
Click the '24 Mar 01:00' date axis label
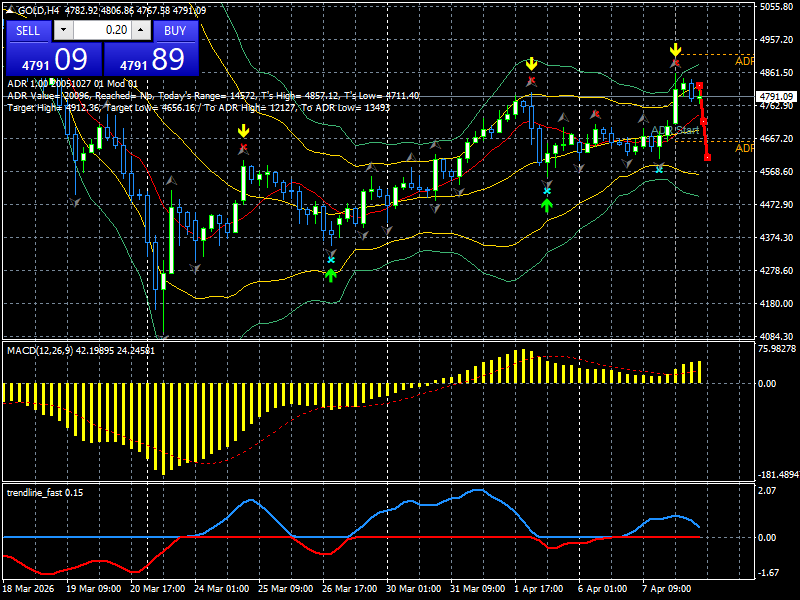click(x=221, y=588)
